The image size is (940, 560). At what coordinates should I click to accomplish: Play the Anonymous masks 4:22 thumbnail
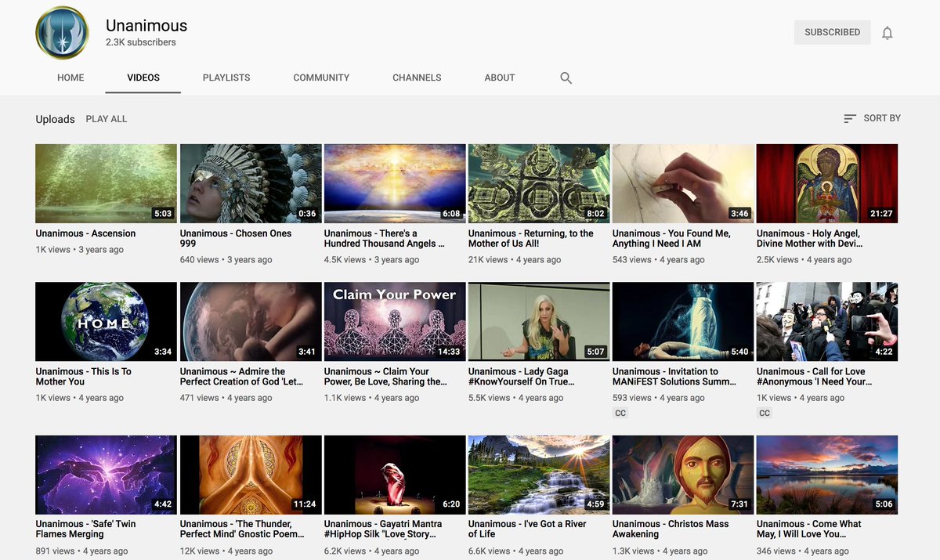click(827, 321)
